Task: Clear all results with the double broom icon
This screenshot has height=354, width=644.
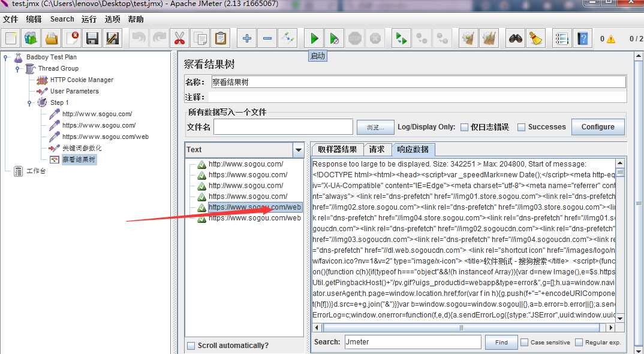Action: point(489,38)
